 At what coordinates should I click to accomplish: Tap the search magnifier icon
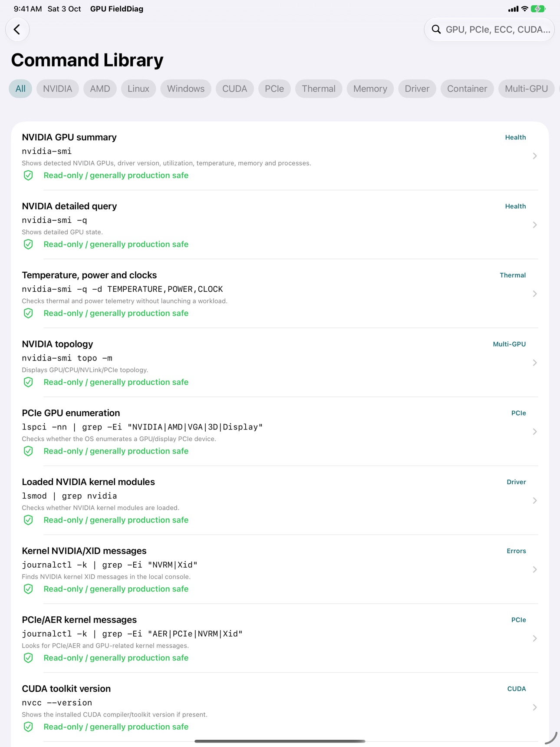(x=436, y=30)
